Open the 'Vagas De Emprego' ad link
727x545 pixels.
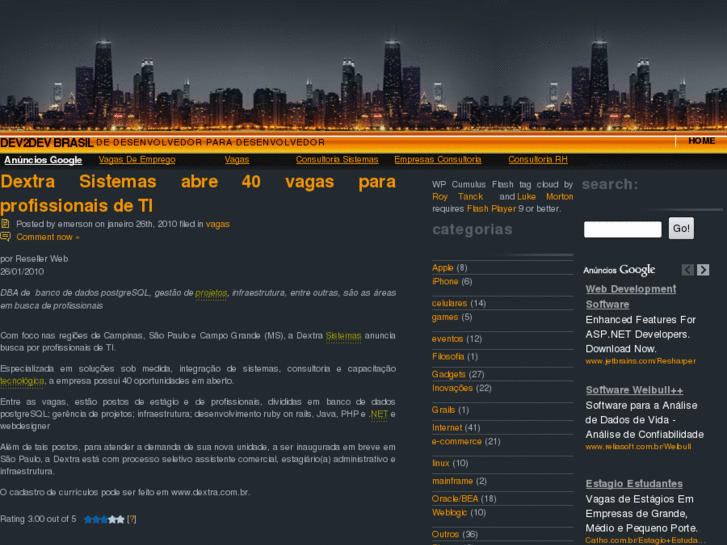(x=137, y=160)
